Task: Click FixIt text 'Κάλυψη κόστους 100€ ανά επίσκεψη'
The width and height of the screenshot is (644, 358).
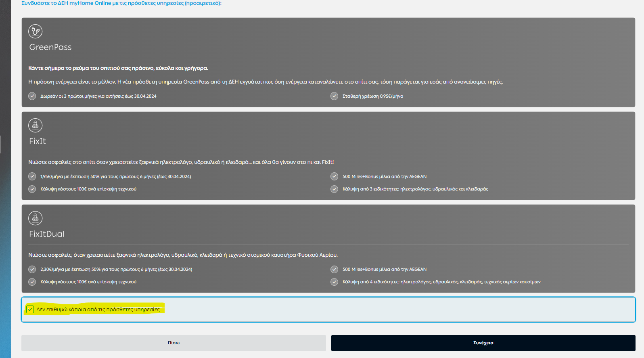Action: click(x=88, y=189)
